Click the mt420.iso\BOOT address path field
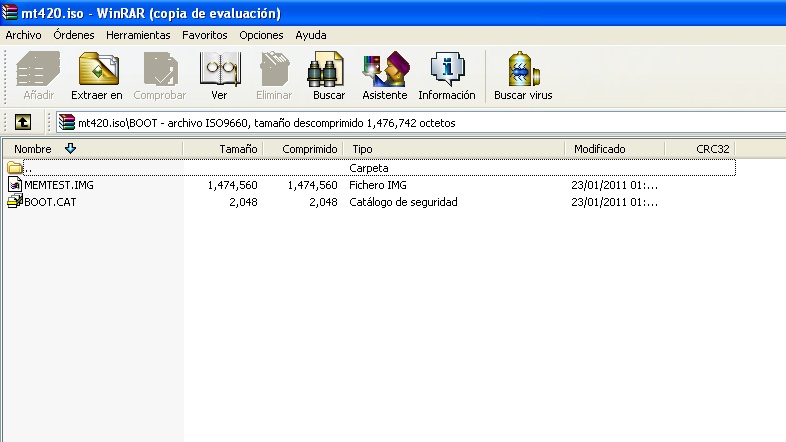Viewport: 786px width, 442px height. 421,123
